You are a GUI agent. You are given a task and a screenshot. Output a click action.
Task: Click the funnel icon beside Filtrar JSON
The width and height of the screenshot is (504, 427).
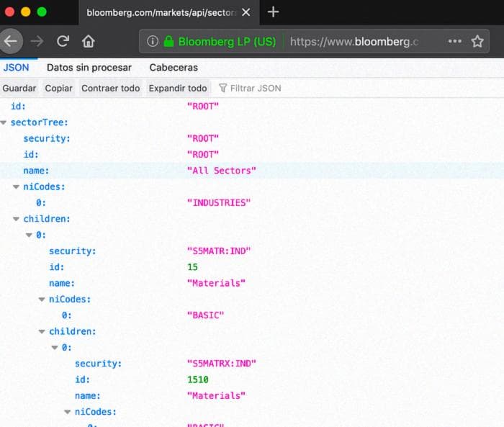coord(222,88)
